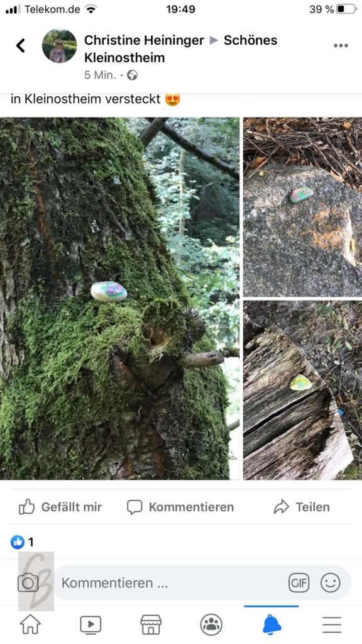This screenshot has height=644, width=362.
Task: Tap the Gefällt mir button
Action: click(x=60, y=508)
